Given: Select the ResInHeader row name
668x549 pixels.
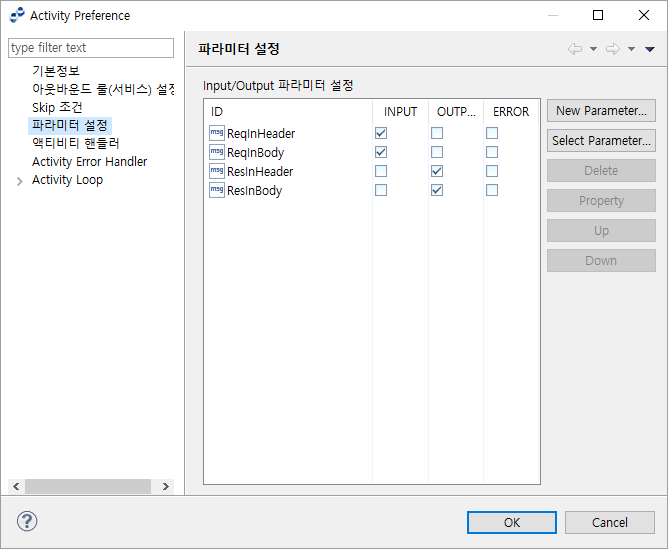Looking at the screenshot, I should point(260,171).
